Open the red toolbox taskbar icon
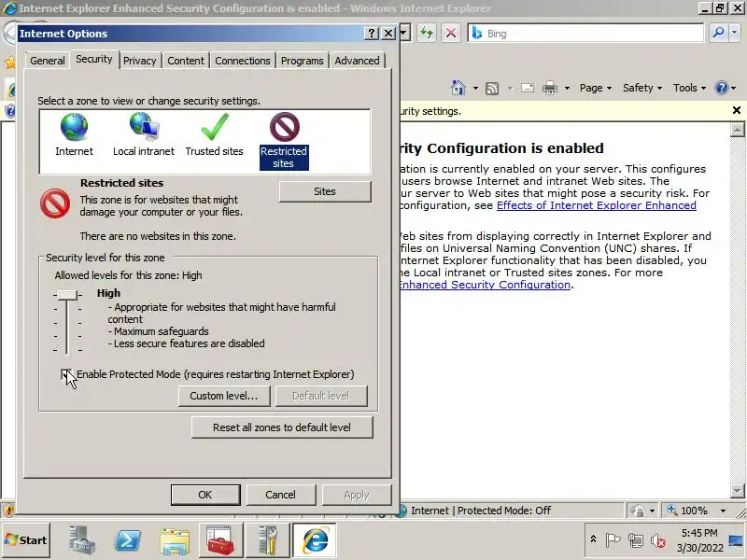 point(221,540)
